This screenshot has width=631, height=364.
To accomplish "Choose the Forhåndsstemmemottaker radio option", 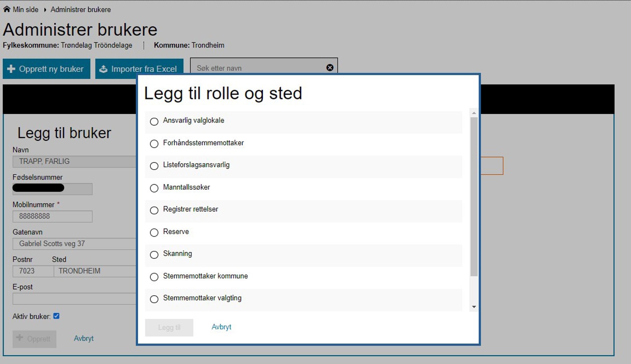I will tap(154, 144).
